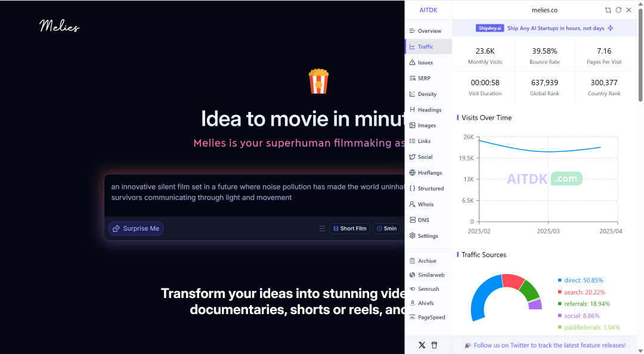Click the paidReferrals 1.04% legend entry
Image resolution: width=644 pixels, height=354 pixels.
[x=589, y=327]
